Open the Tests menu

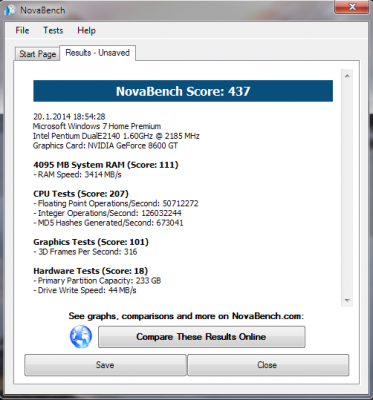pyautogui.click(x=53, y=30)
